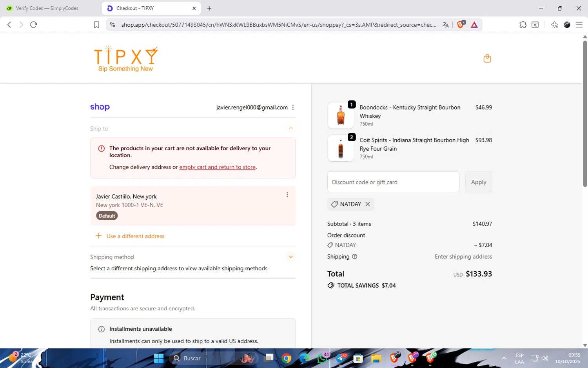Focus the Discount code or gift card field
588x368 pixels.
pos(393,182)
